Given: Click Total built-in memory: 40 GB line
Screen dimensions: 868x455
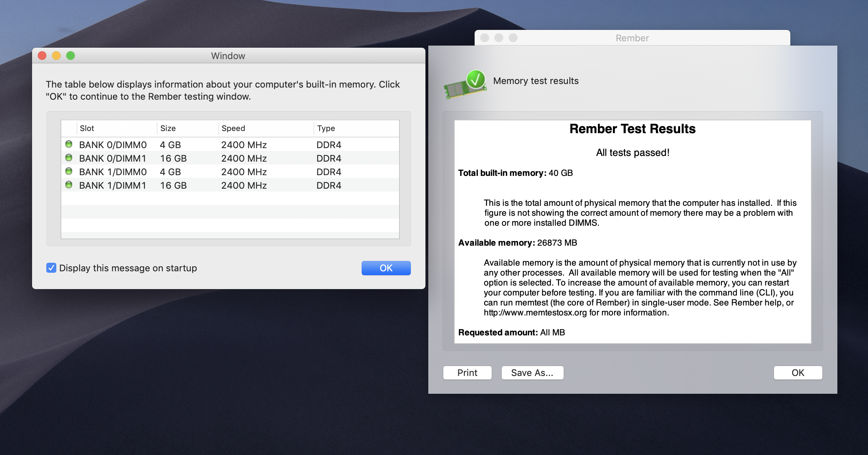Looking at the screenshot, I should (516, 173).
